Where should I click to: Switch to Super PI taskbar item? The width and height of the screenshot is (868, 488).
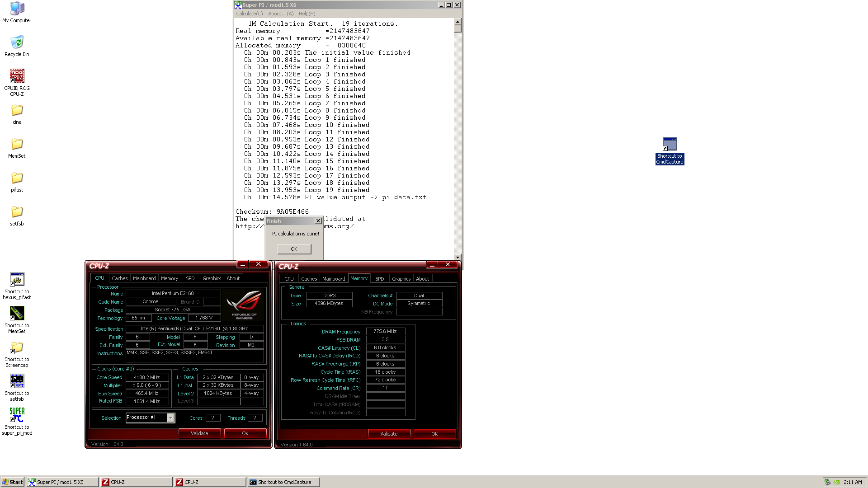tap(62, 482)
